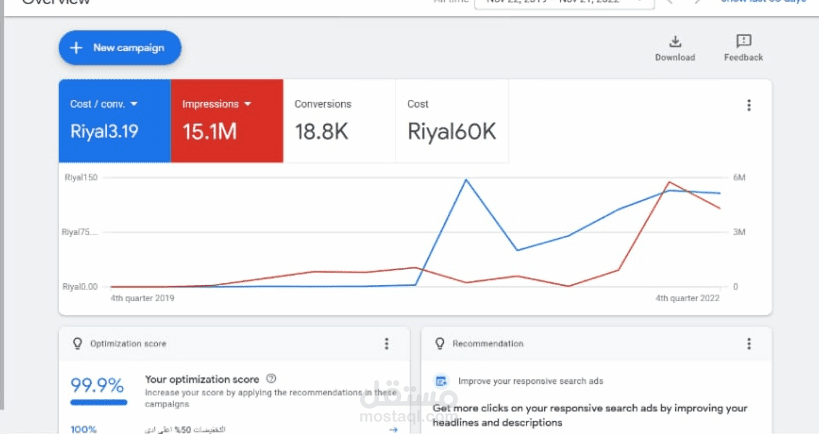Click the arrow in the 100% recommendation row
Screen dimensions: 819x434
tap(393, 429)
